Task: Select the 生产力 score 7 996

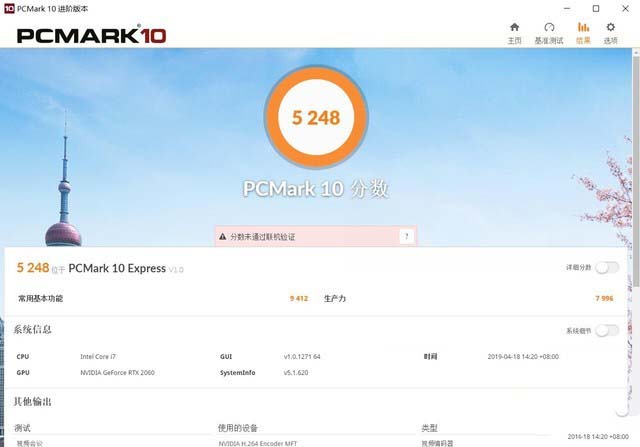Action: click(604, 298)
